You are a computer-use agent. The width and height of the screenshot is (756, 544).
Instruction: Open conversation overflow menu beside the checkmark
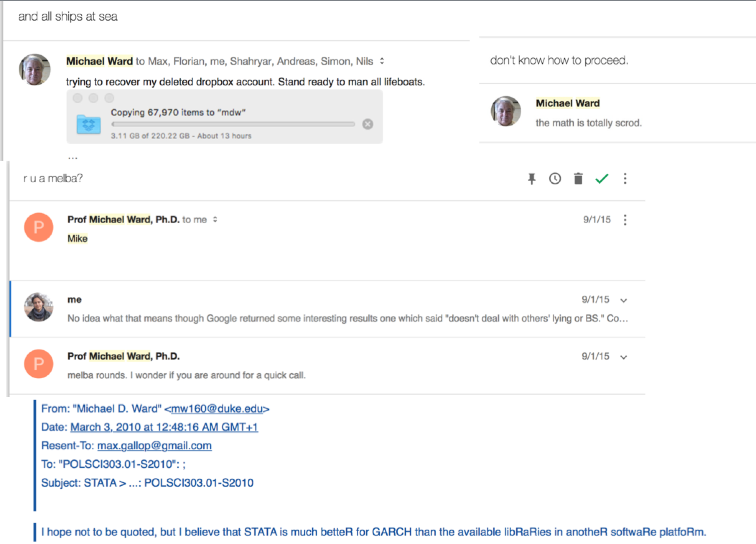[x=625, y=178]
